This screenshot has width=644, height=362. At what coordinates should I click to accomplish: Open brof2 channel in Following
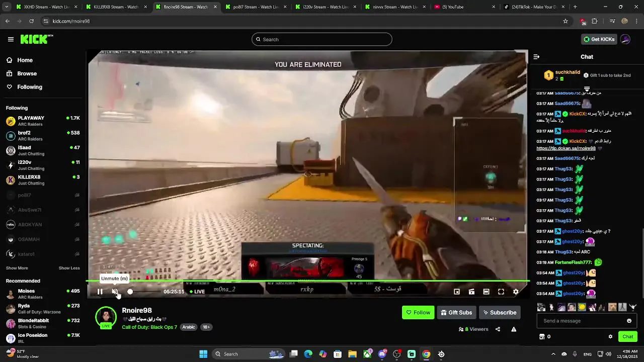[x=43, y=136]
